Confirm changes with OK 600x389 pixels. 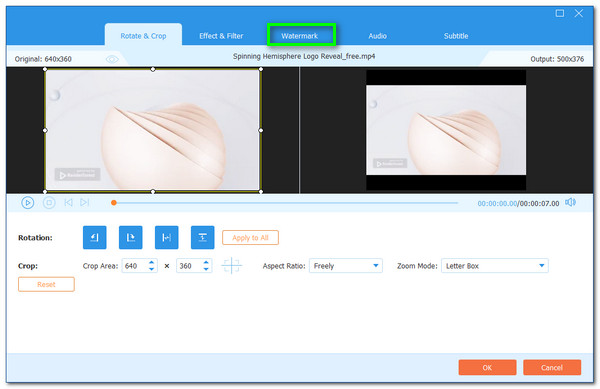487,368
